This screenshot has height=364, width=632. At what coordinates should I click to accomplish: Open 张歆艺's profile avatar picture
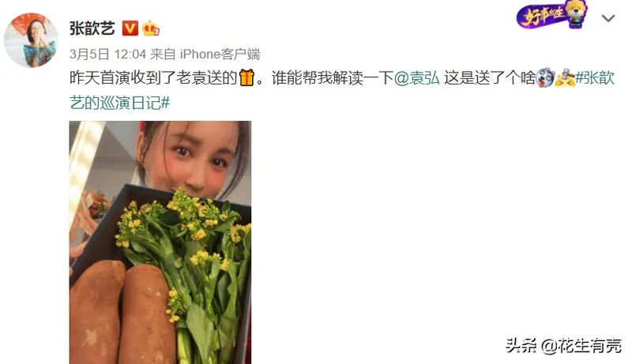pyautogui.click(x=31, y=39)
